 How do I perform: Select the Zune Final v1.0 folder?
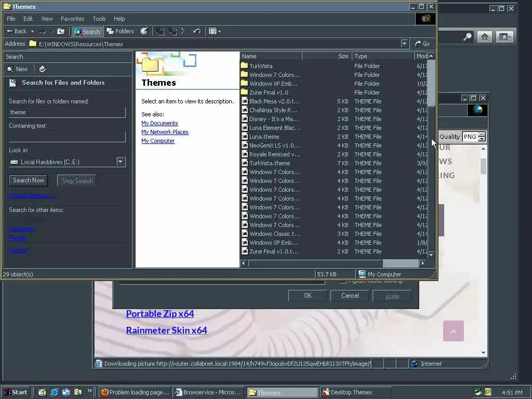pos(264,92)
